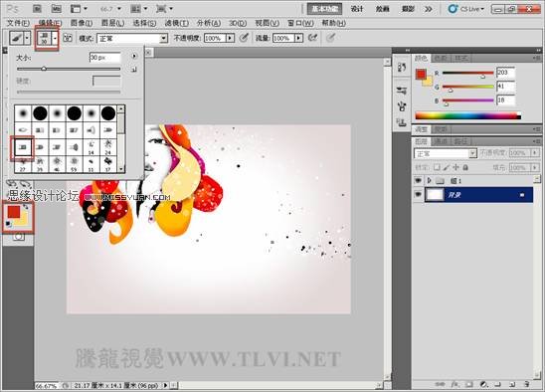Hide the 组 1 group visibility eye
Screen dimensions: 545x392
[418, 180]
